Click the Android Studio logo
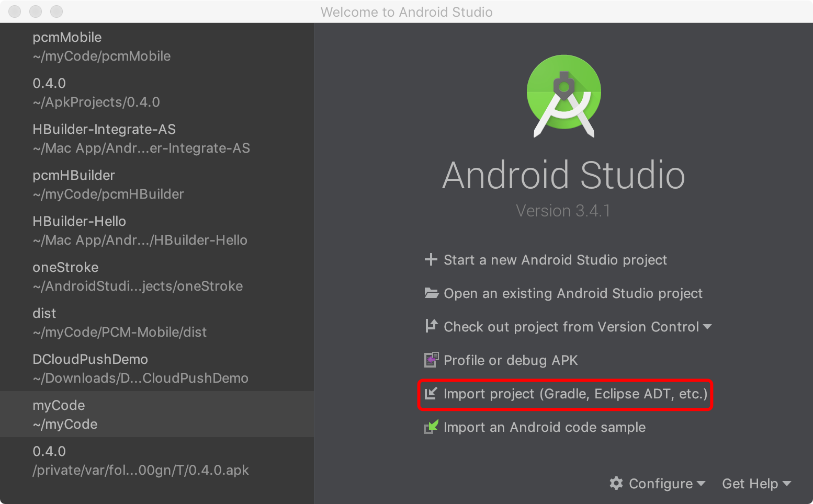 tap(564, 96)
